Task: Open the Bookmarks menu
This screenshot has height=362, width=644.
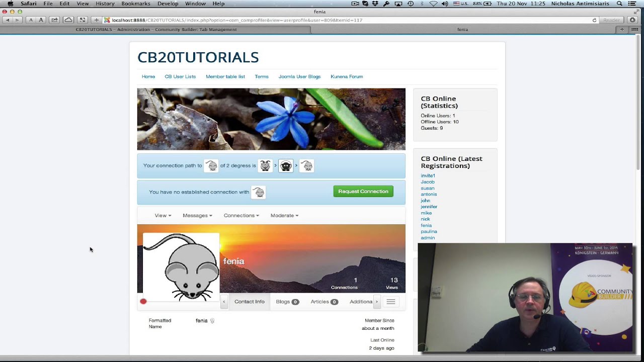Action: pyautogui.click(x=136, y=4)
